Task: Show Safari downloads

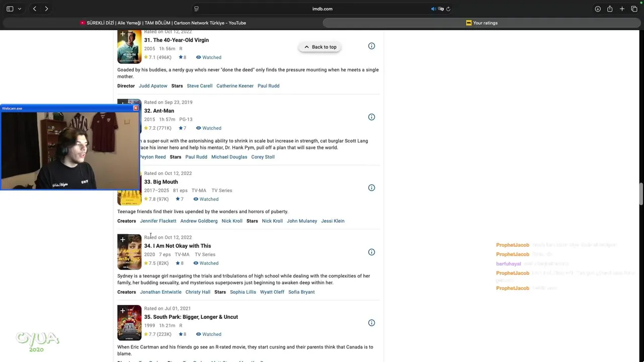Action: pos(598,9)
